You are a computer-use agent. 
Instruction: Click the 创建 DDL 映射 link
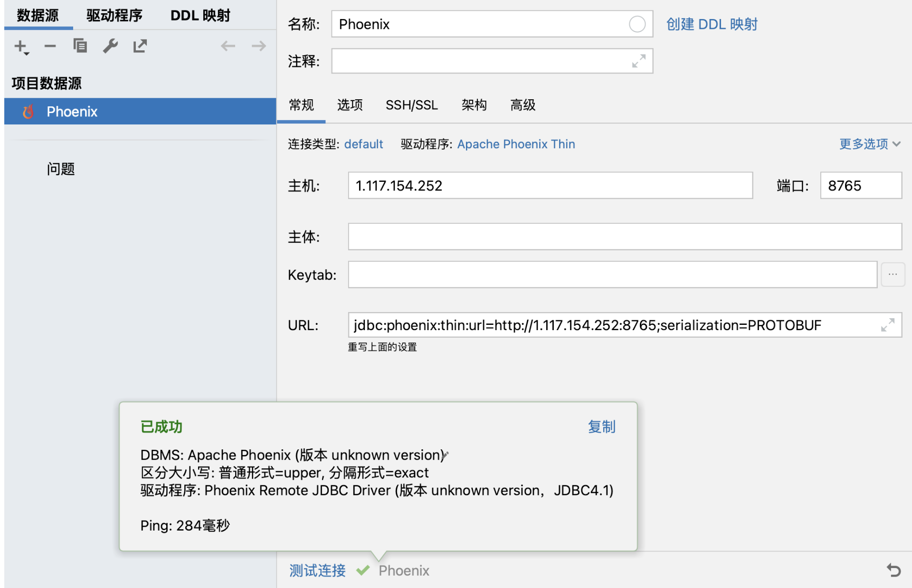pos(712,24)
